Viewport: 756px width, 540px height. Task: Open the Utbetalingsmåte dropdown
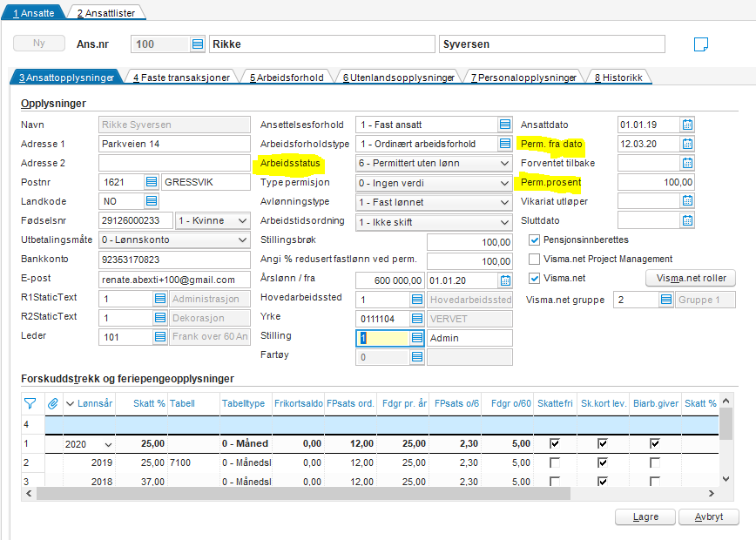pyautogui.click(x=242, y=240)
